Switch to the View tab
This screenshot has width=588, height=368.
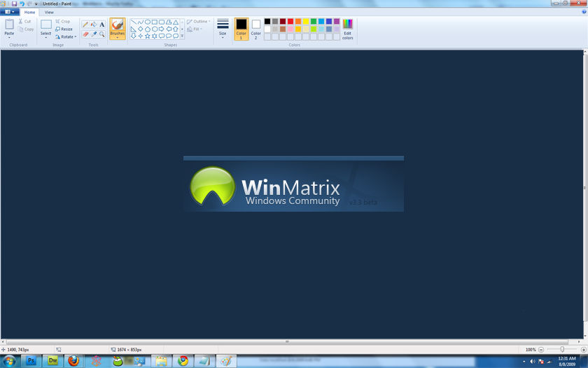pos(49,12)
